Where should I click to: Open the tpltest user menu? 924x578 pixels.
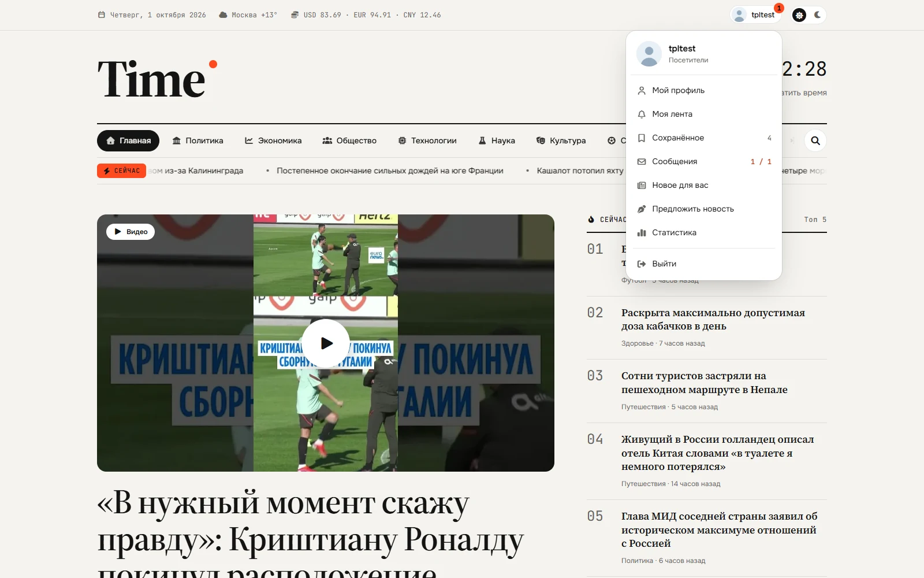click(755, 15)
